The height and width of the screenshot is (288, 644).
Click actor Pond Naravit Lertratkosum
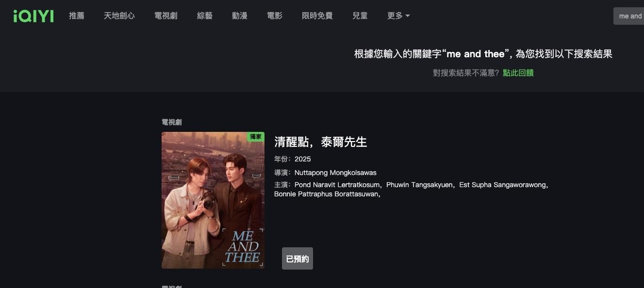[x=338, y=185]
